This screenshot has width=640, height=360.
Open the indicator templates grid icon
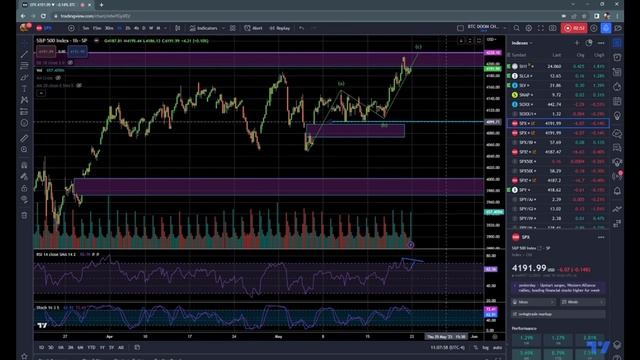[x=233, y=28]
